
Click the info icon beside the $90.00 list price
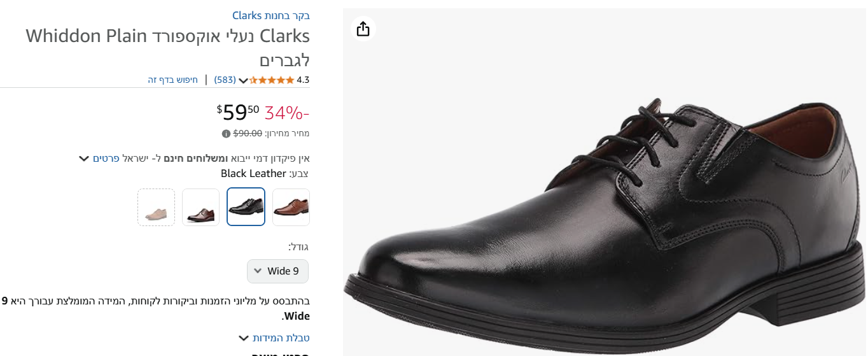[226, 134]
